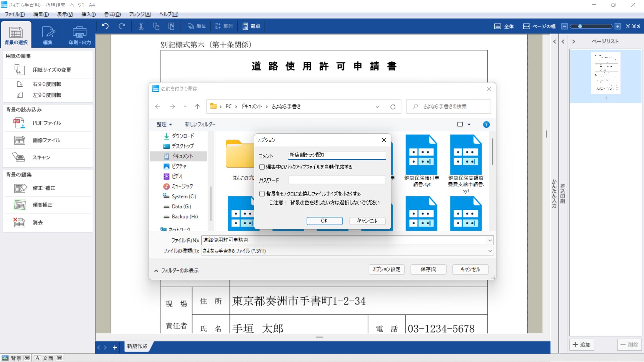
Task: Click オプション設定 button in save dialog
Action: click(x=386, y=269)
